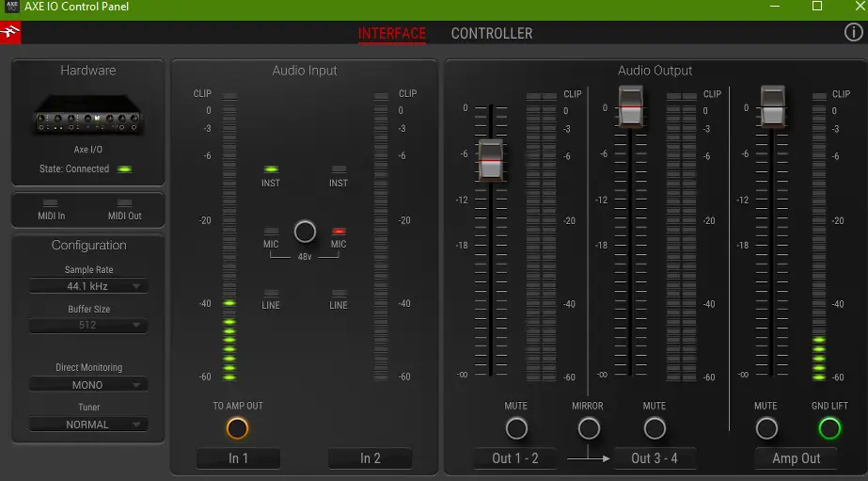Mute the Out 3 - 4 output
Screen dimensions: 868x481
[655, 428]
